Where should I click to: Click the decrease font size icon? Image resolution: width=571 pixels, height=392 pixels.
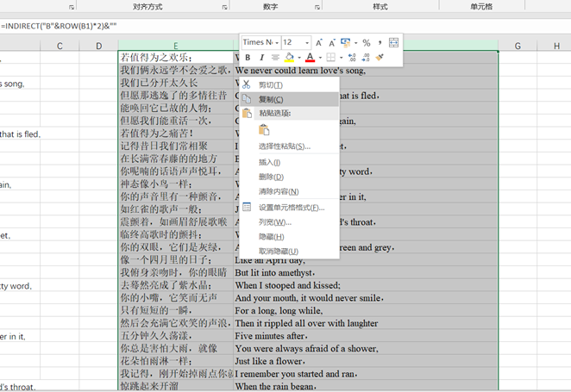click(332, 43)
